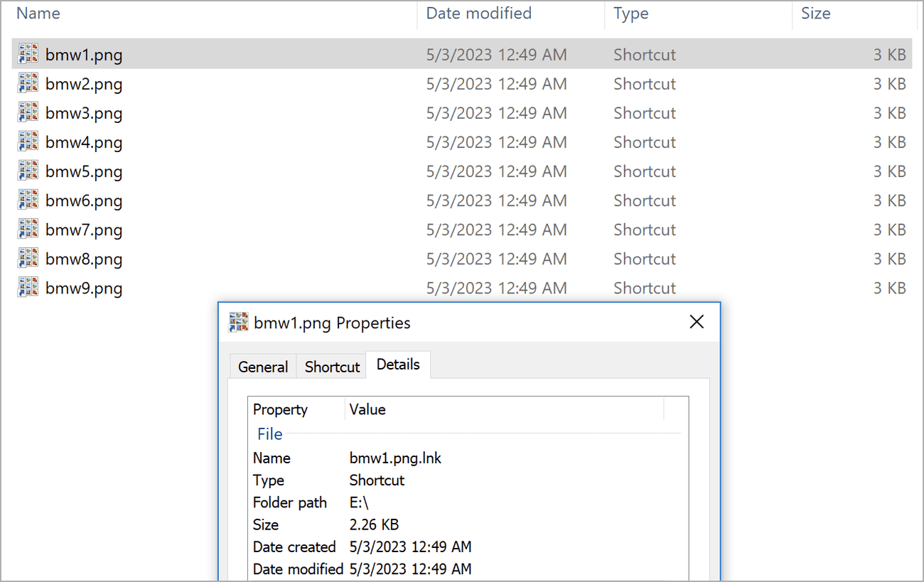
Task: Close the bmw1.png Properties dialog
Action: (x=697, y=322)
